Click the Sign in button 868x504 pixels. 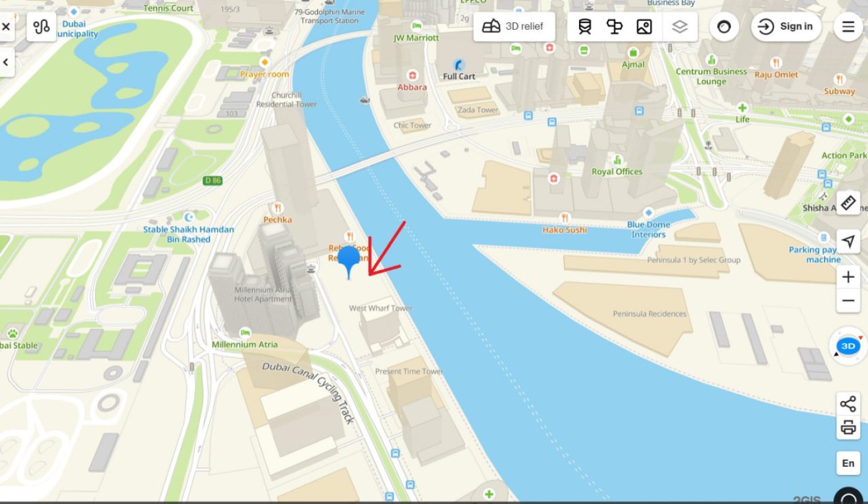(x=786, y=27)
